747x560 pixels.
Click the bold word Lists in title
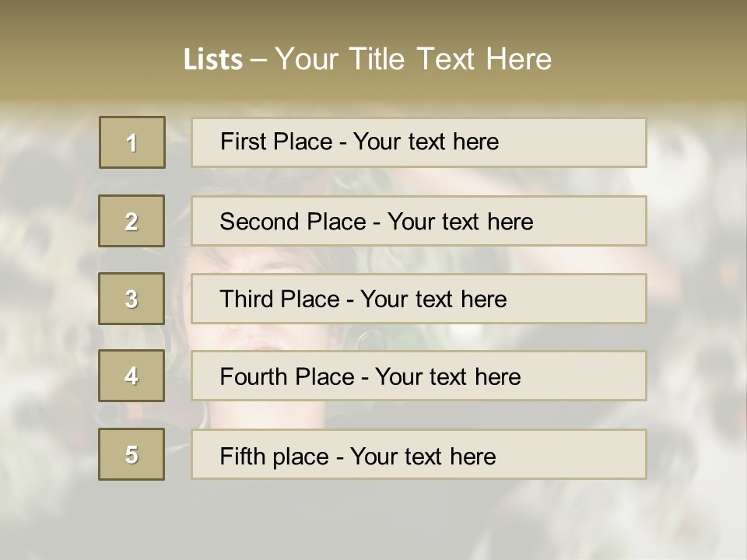[213, 60]
